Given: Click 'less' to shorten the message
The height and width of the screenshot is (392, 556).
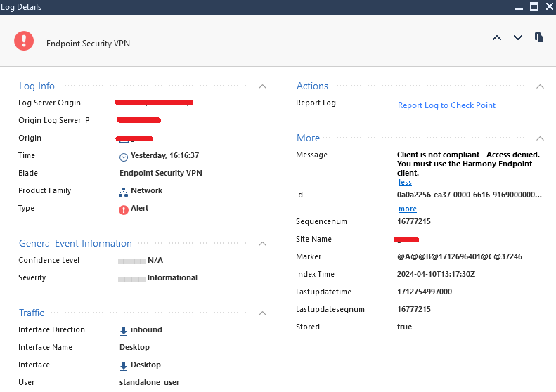Looking at the screenshot, I should pyautogui.click(x=405, y=183).
